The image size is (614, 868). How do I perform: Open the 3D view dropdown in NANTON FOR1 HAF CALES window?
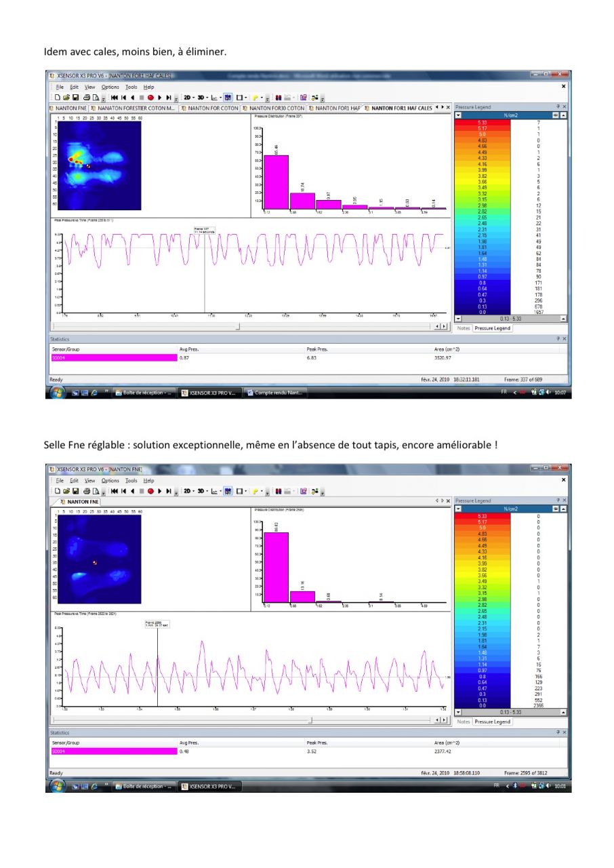tap(202, 97)
